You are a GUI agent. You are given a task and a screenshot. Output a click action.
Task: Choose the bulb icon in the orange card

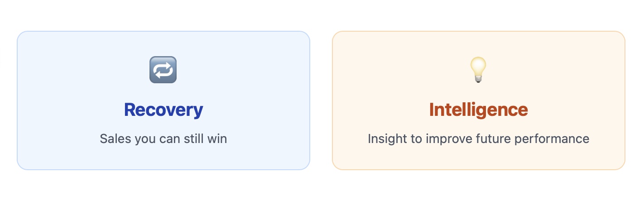coord(478,70)
